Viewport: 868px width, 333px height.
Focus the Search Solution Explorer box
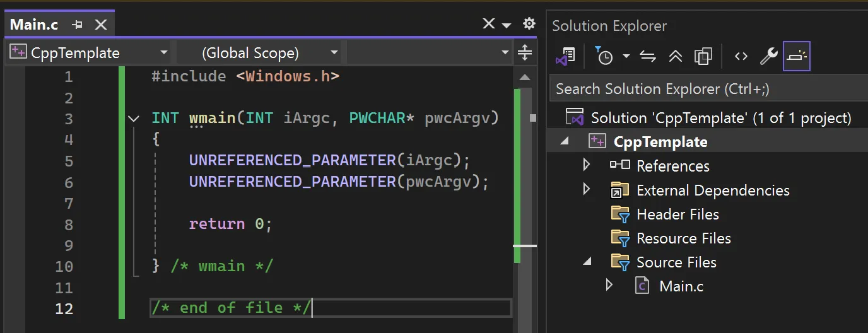708,88
